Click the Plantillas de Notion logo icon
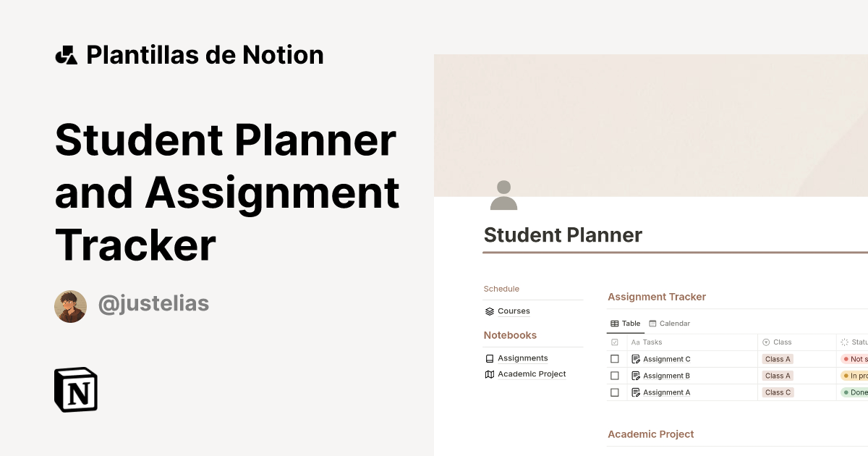The image size is (868, 456). coord(67,54)
